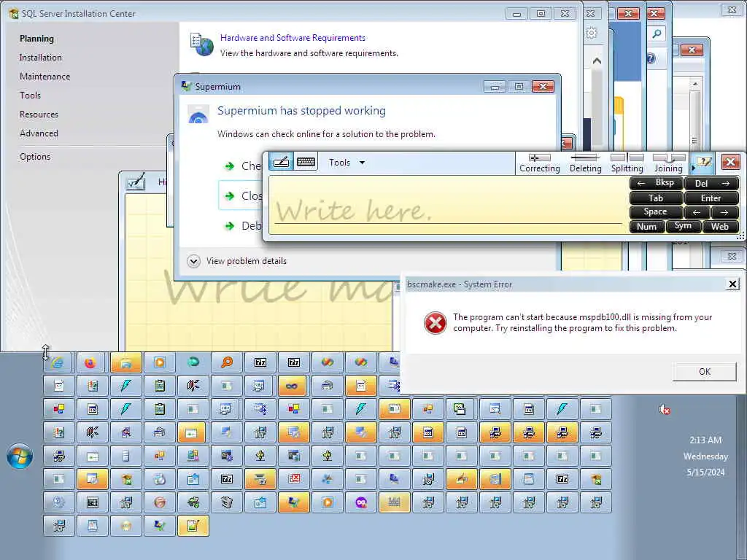
Task: Click the disc taskbar icon
Action: pos(125,526)
